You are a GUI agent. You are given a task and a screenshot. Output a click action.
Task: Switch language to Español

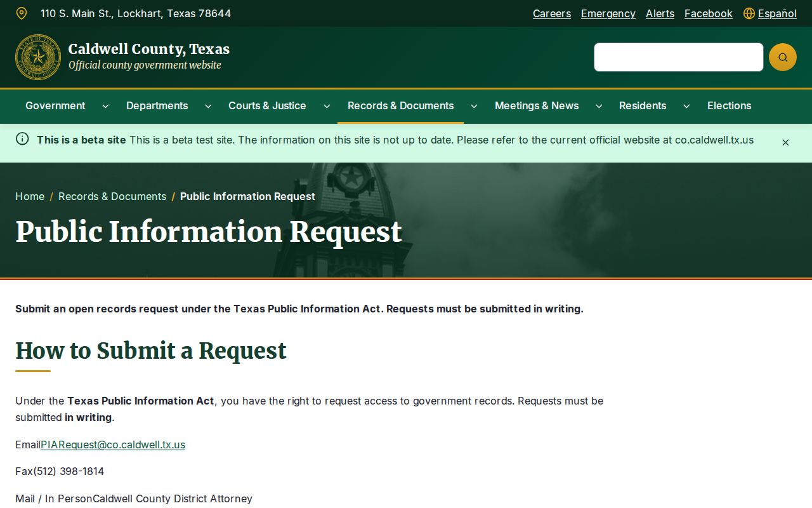coord(777,13)
